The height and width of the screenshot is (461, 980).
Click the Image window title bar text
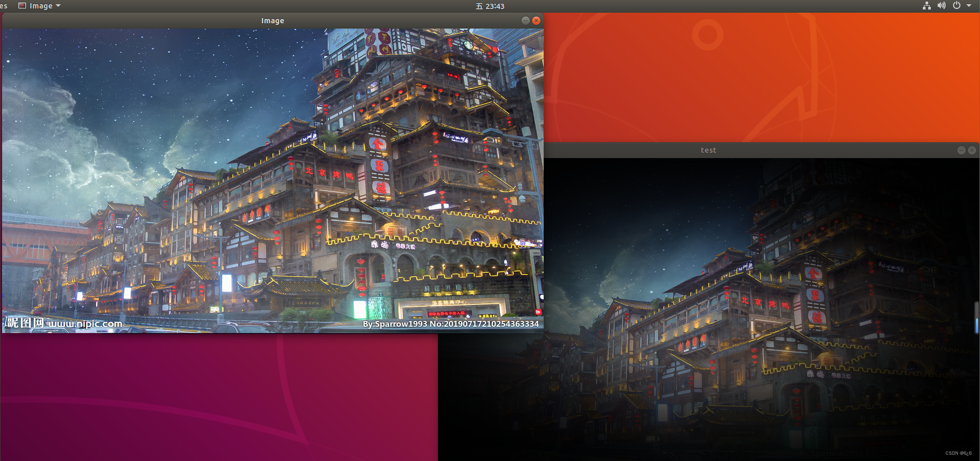pyautogui.click(x=273, y=21)
